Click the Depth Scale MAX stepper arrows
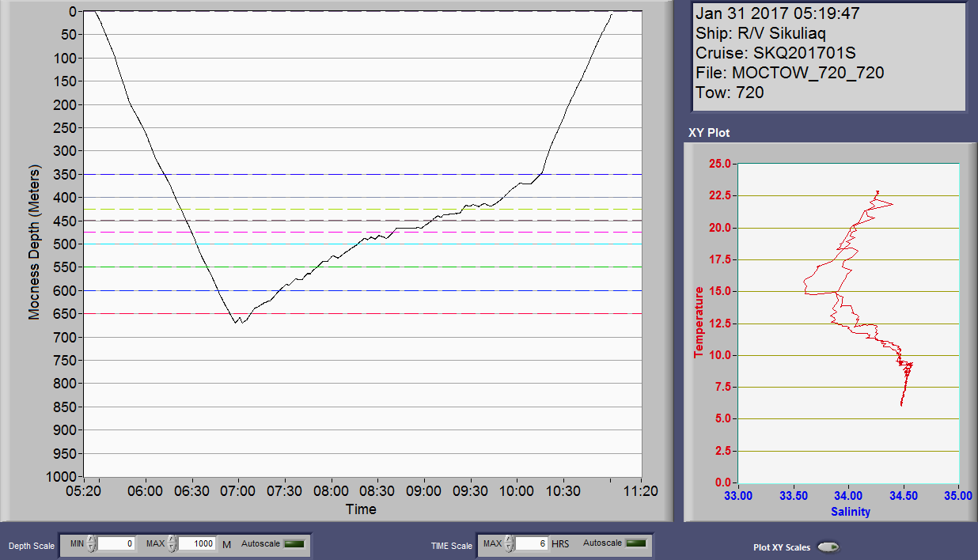The width and height of the screenshot is (978, 560). click(172, 544)
